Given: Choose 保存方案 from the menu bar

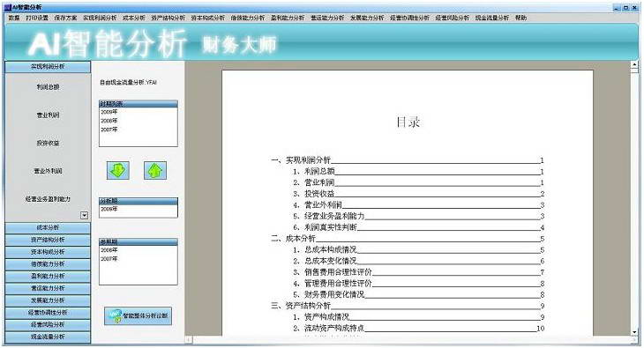Looking at the screenshot, I should (65, 18).
